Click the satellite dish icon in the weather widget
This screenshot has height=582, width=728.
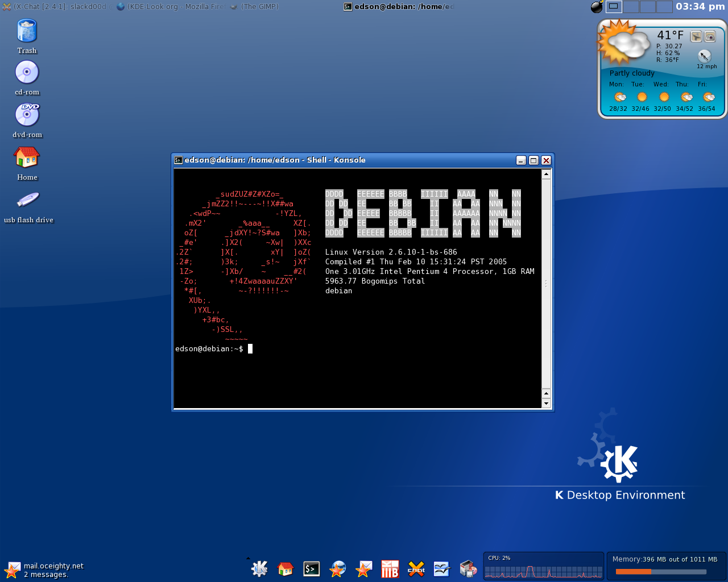pos(696,37)
